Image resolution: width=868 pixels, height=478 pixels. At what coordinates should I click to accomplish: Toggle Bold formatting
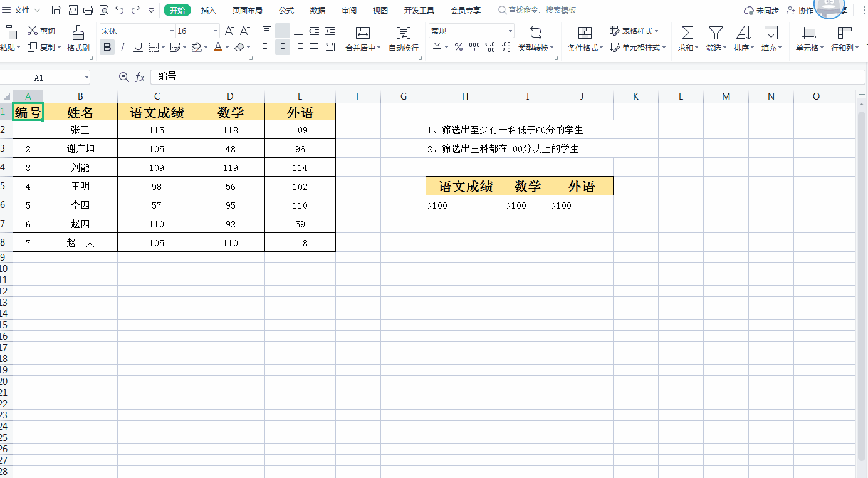click(107, 47)
